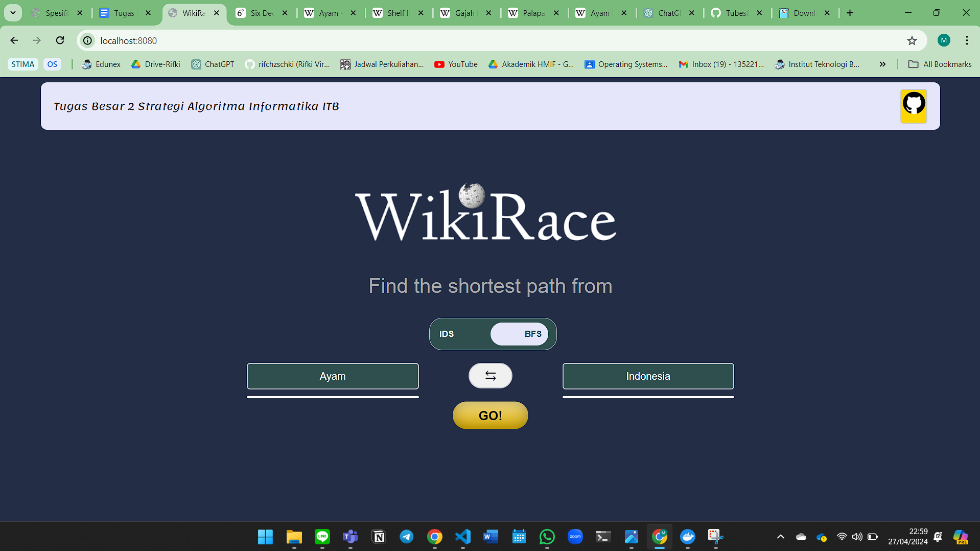
Task: Open the Operating Systems bookmark
Action: click(626, 64)
